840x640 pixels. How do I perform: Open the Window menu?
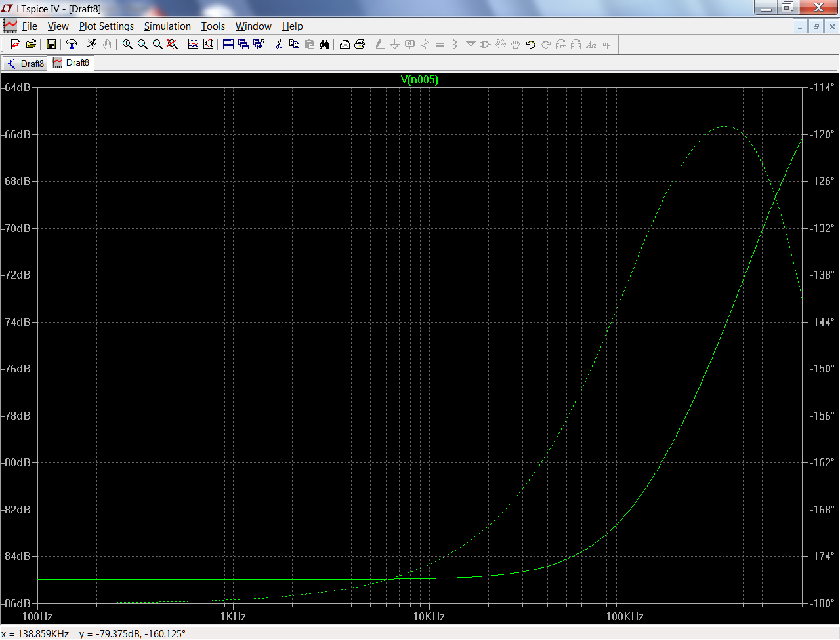(x=253, y=26)
